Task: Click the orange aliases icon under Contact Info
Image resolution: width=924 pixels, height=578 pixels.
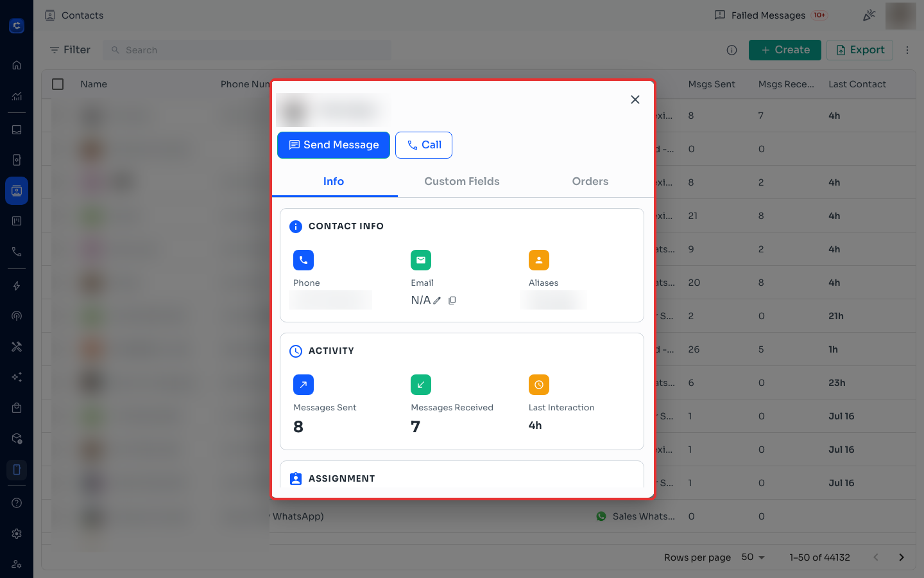Action: 539,260
